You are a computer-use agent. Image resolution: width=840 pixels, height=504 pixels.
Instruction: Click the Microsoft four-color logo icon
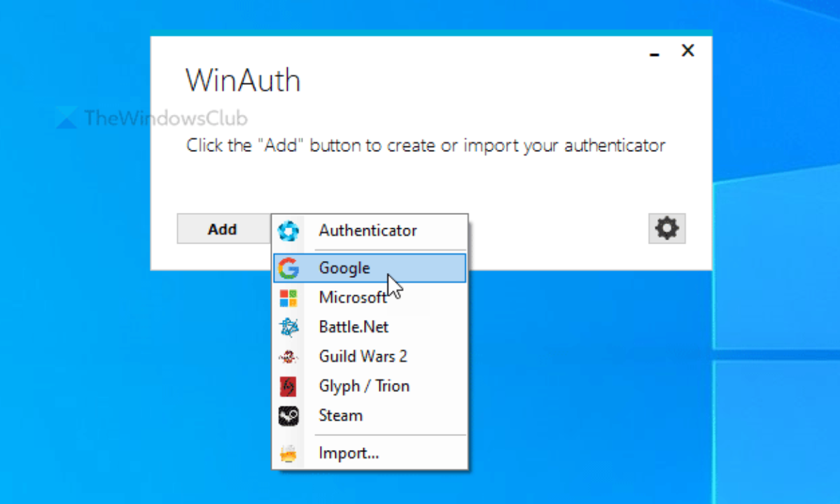click(x=288, y=298)
